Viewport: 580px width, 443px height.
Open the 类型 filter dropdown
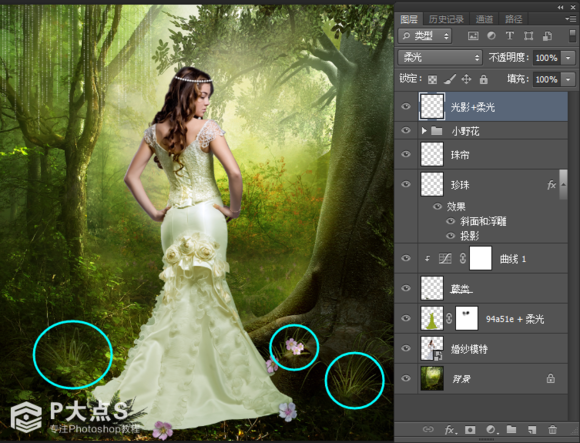coord(425,36)
